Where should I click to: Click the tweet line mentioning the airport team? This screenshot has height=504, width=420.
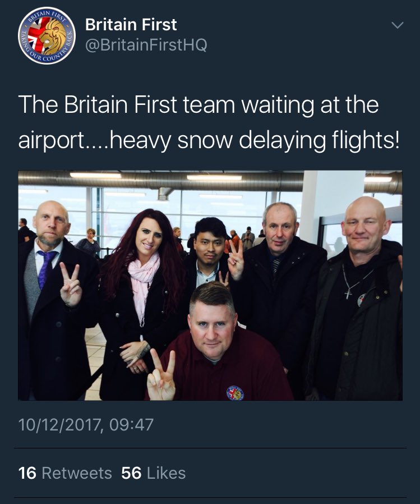pyautogui.click(x=199, y=104)
